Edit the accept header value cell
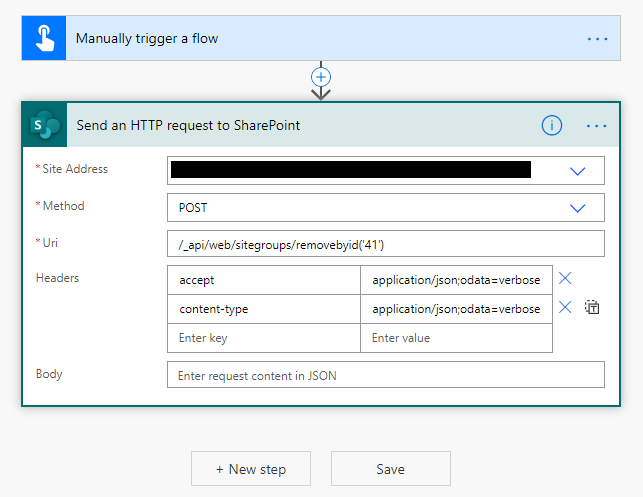The image size is (643, 497). click(456, 280)
